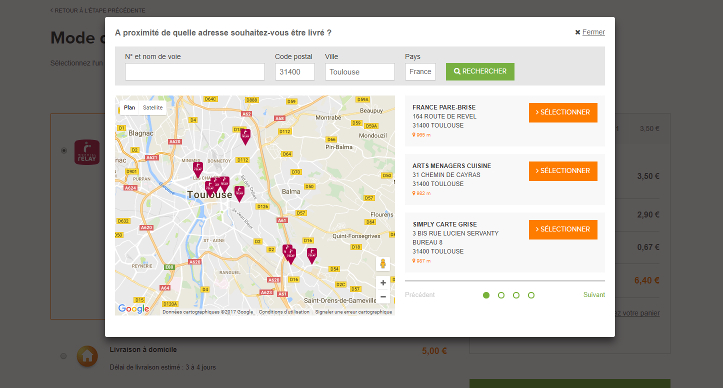Click the Mondial Relay logo icon

pyautogui.click(x=87, y=152)
